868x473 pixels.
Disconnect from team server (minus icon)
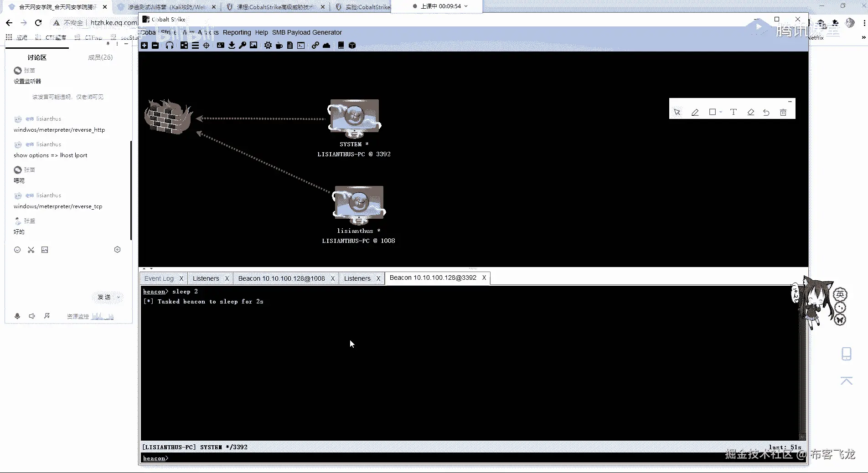(155, 45)
